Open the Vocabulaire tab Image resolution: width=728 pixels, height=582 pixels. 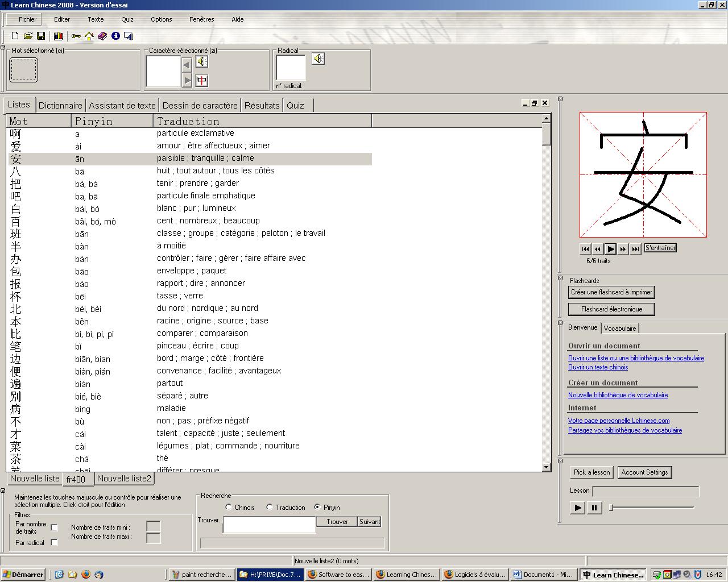(x=620, y=328)
